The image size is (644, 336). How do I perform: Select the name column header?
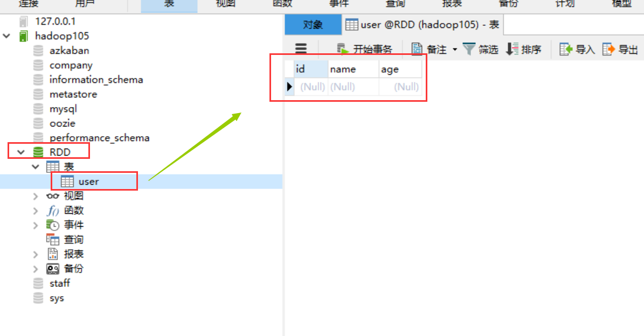click(353, 69)
